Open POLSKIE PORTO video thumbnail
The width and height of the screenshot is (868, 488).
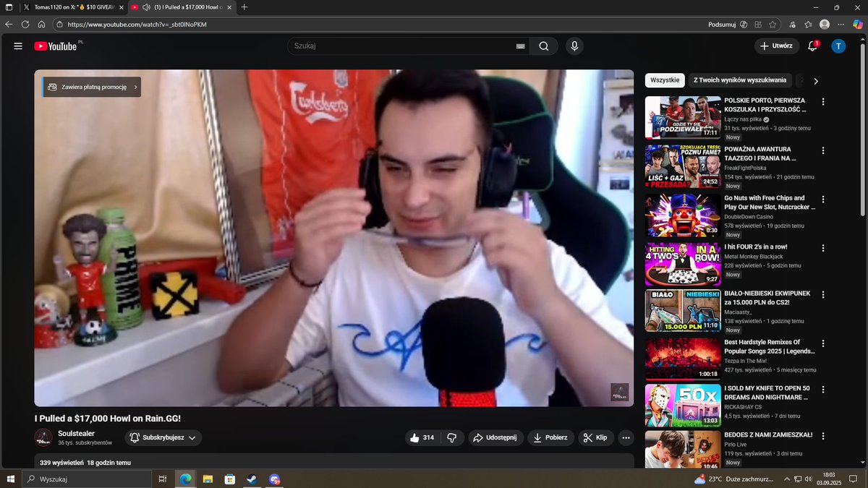[x=683, y=117]
